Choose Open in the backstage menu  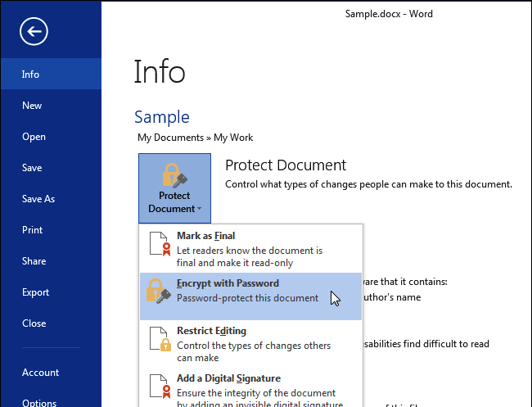tap(51, 137)
